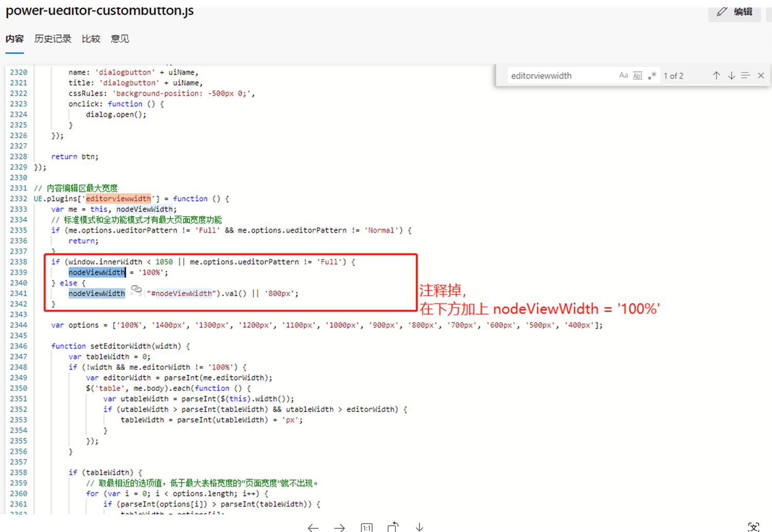
Task: Enable regular expression search option
Action: pyautogui.click(x=652, y=76)
